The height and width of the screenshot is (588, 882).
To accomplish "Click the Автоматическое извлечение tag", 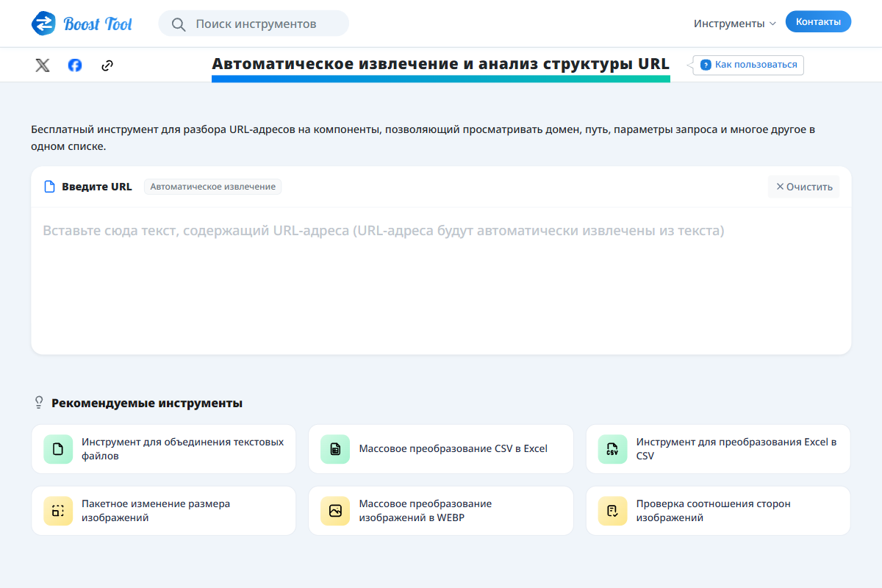I will 213,187.
